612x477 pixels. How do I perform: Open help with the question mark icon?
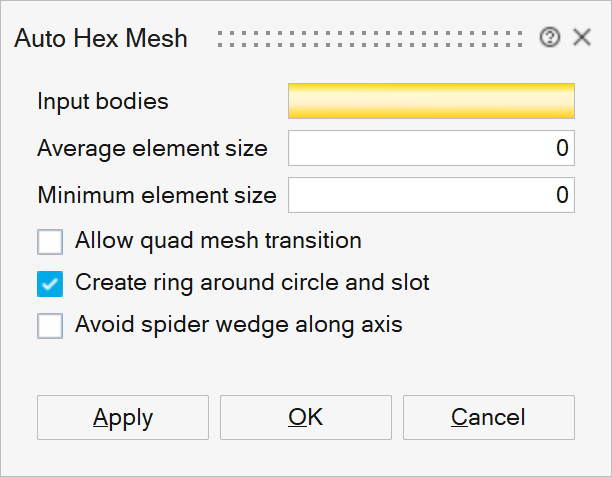pos(549,39)
